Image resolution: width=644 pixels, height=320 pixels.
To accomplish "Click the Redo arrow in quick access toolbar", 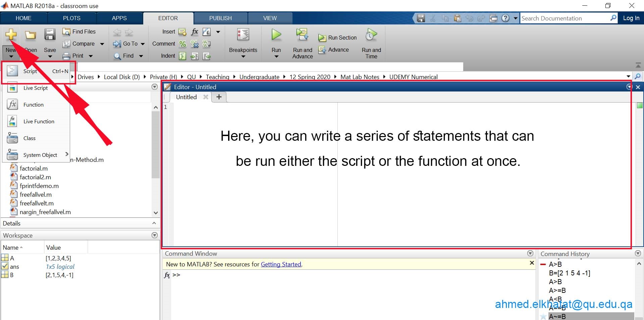I will [481, 18].
